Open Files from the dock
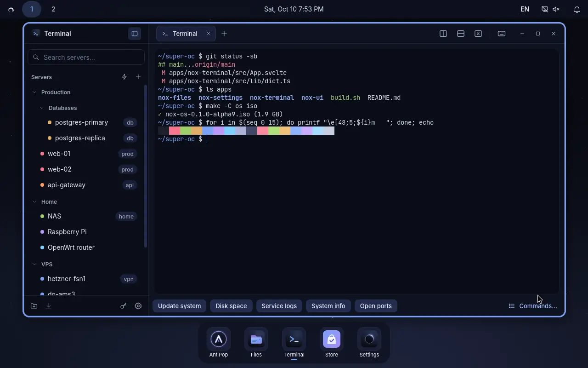 [x=256, y=343]
